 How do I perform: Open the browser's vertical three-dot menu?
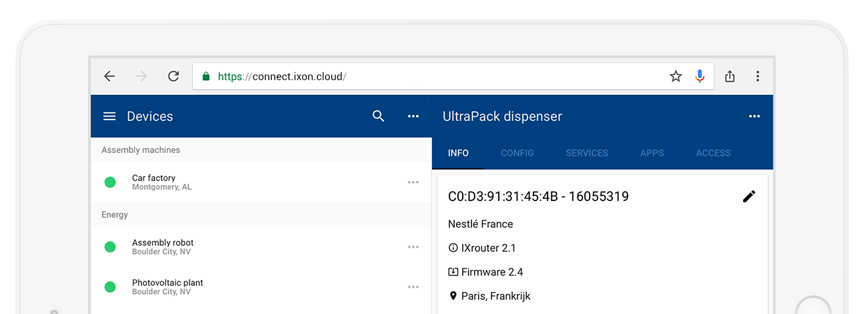[x=758, y=76]
